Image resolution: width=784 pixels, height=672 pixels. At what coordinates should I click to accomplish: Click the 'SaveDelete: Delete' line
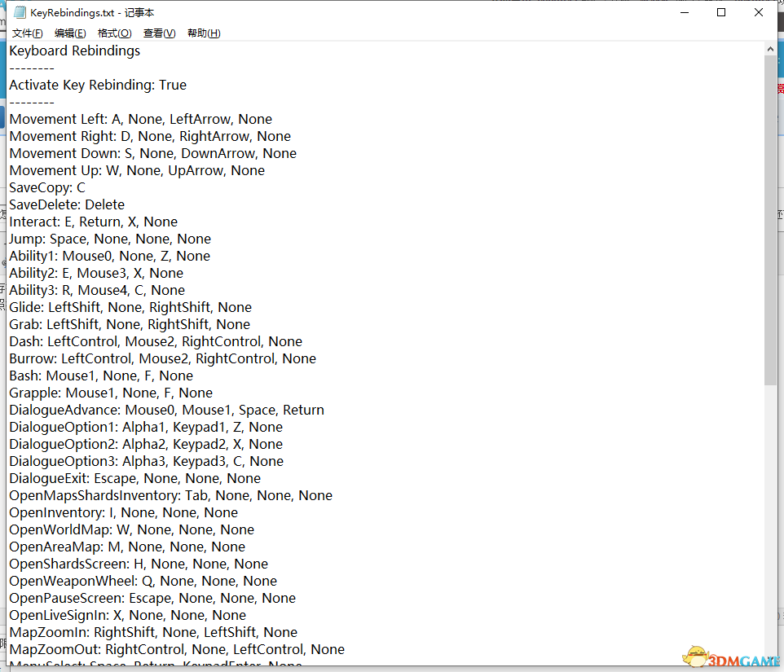point(67,204)
